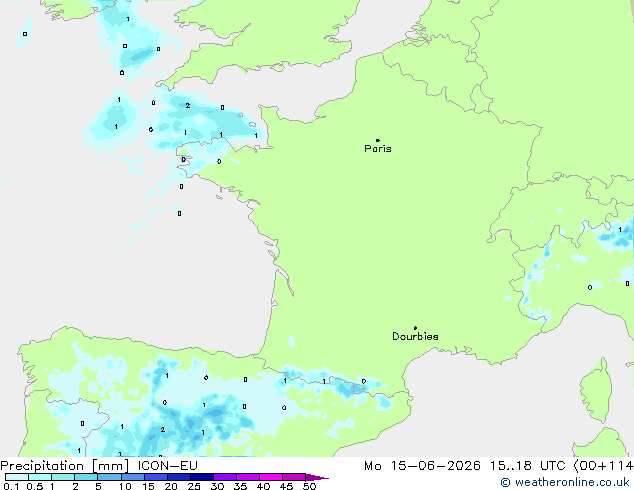The image size is (634, 490).
Task: Click the legend label 30
Action: (x=217, y=486)
